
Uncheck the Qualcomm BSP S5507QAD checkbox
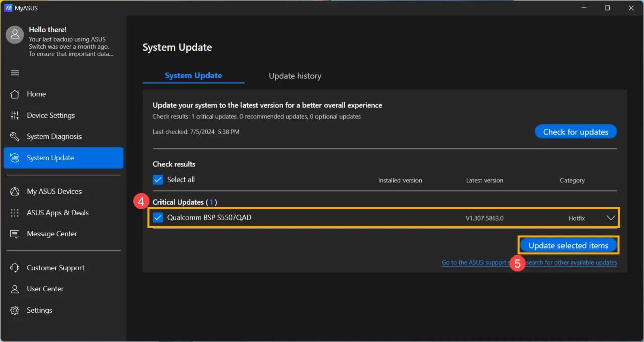(158, 218)
